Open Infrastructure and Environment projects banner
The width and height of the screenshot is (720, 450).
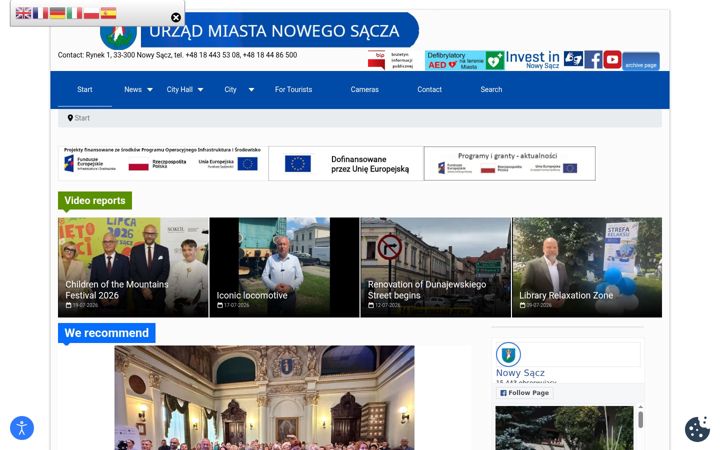[163, 163]
